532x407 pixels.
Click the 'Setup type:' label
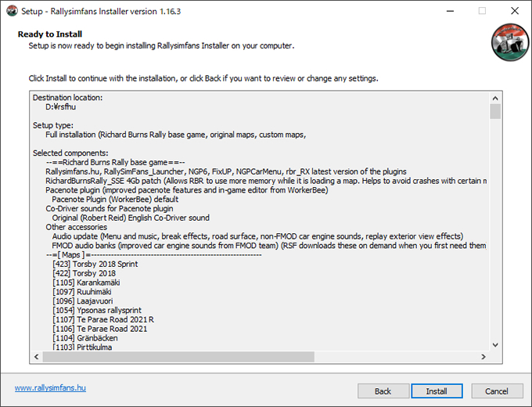pos(53,125)
